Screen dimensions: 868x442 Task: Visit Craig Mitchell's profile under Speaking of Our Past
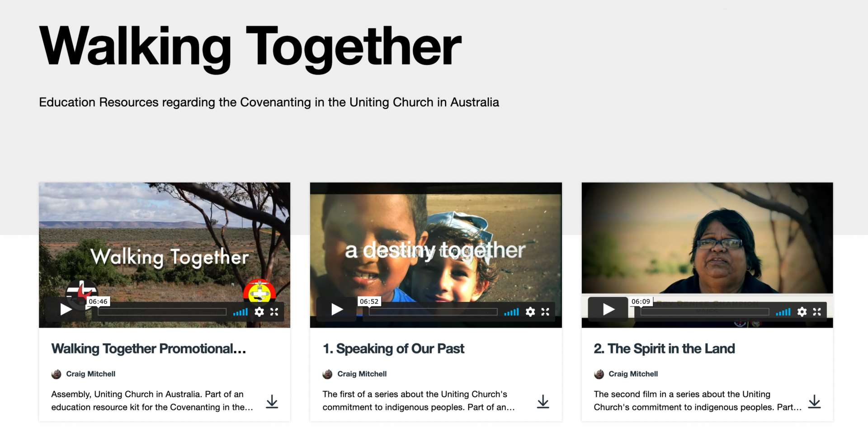coord(362,374)
